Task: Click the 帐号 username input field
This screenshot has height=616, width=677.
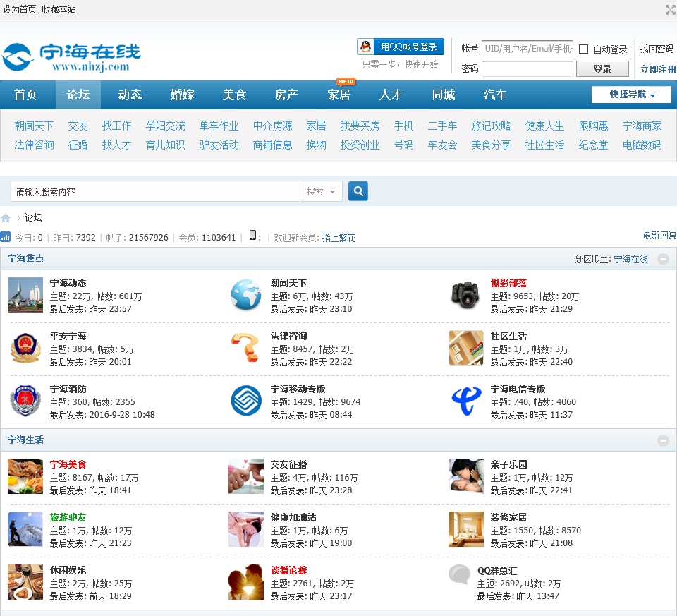Action: pyautogui.click(x=527, y=49)
